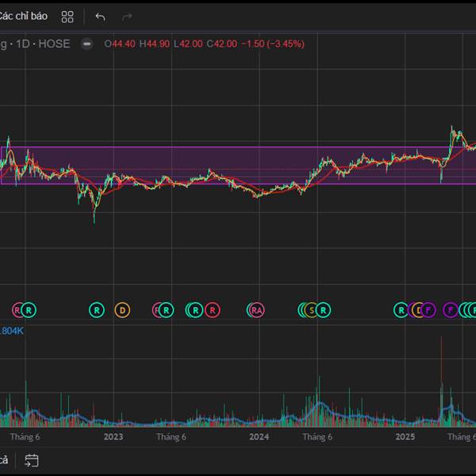The width and height of the screenshot is (476, 476).
Task: Click the orange S event marker
Action: pos(313,309)
